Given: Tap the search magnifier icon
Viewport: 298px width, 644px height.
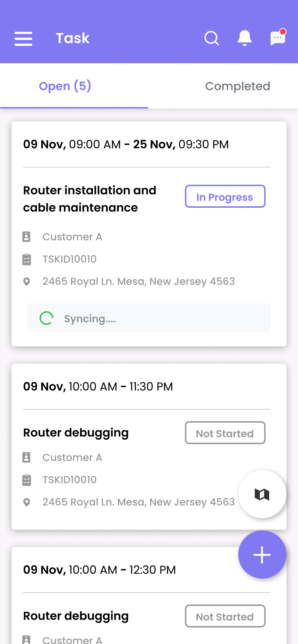Looking at the screenshot, I should (x=212, y=38).
